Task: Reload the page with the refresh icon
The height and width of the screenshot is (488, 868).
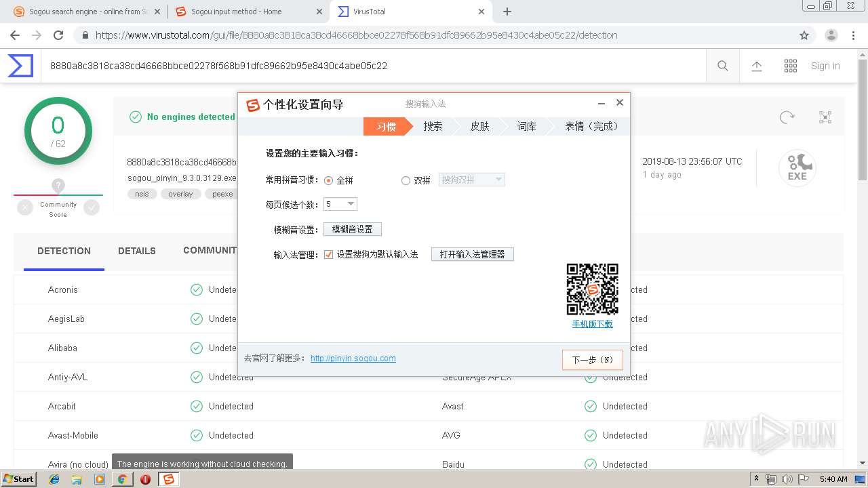Action: [x=58, y=35]
